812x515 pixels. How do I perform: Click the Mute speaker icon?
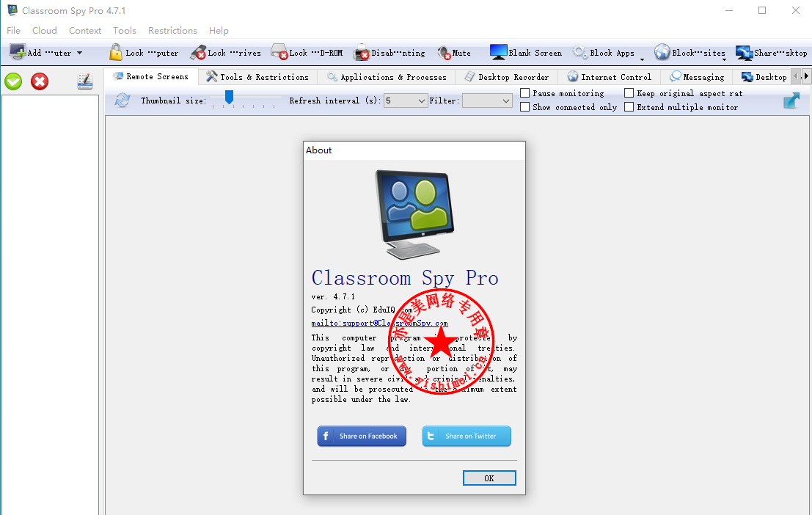click(444, 52)
